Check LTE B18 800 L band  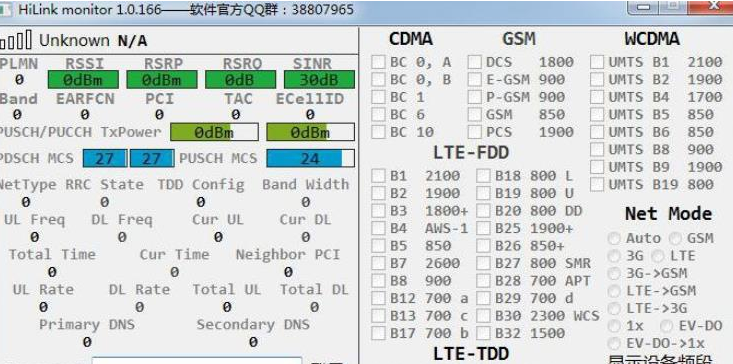coord(483,176)
